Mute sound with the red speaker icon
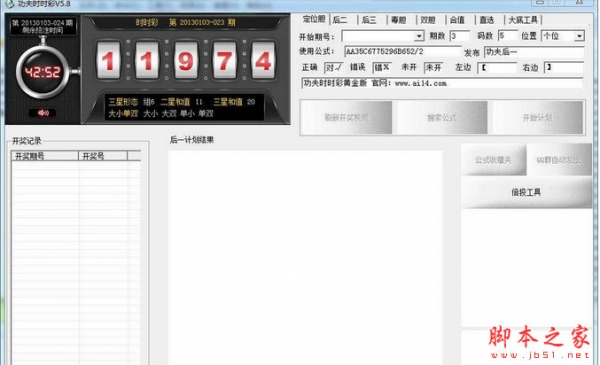 (43, 113)
